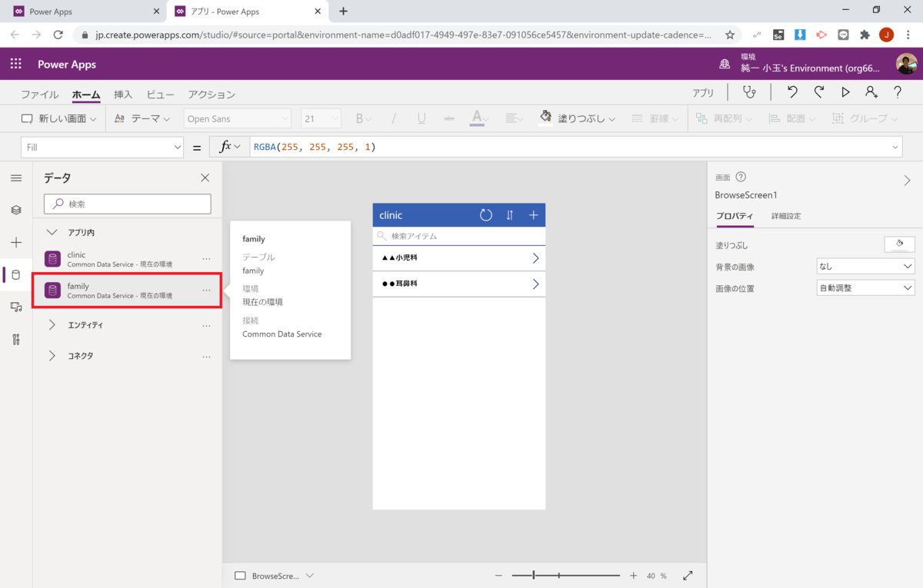Open the アクション tab
Screen dimensions: 923x588
point(212,95)
